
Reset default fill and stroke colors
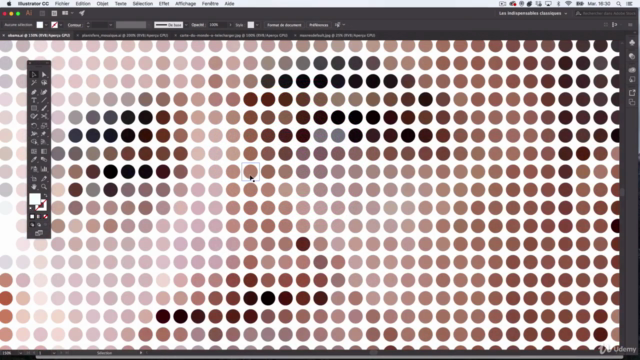pos(31,209)
